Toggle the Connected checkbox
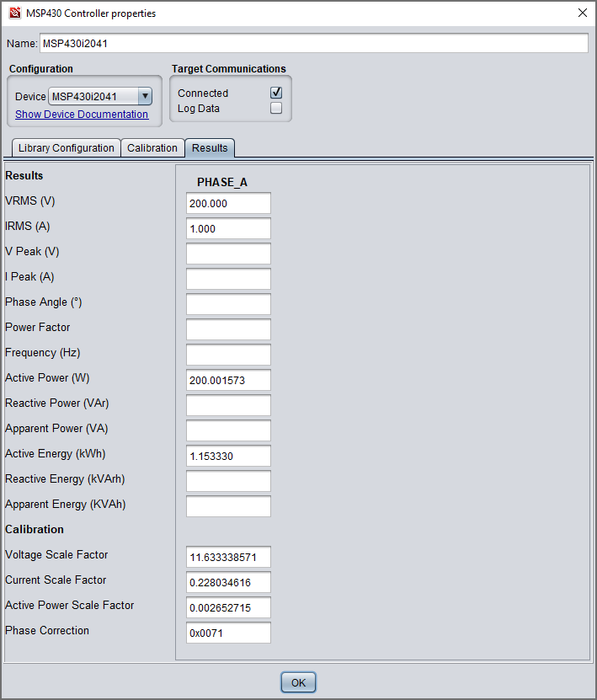This screenshot has width=597, height=700. pyautogui.click(x=276, y=93)
